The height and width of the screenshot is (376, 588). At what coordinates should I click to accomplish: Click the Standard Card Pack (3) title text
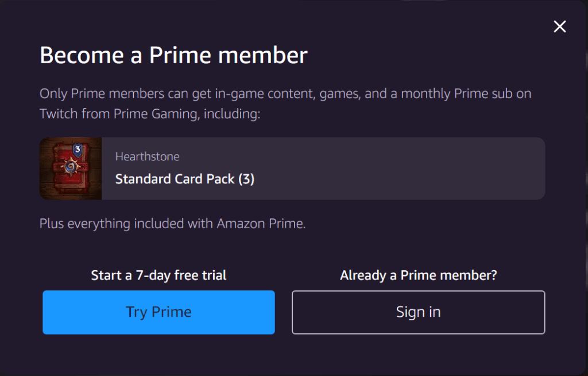point(185,179)
